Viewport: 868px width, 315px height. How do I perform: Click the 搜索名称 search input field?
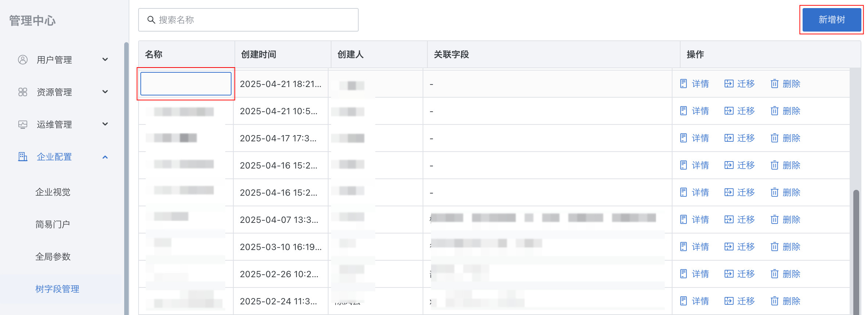point(248,20)
